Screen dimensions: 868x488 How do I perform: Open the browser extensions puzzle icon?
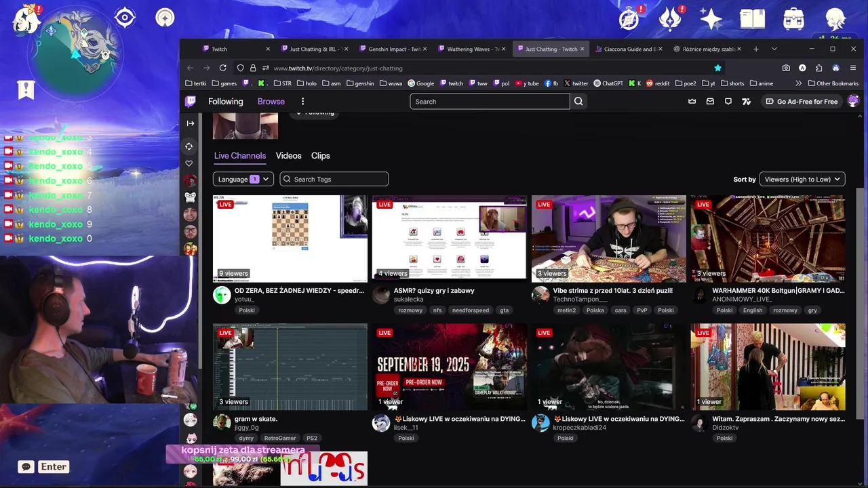(x=818, y=68)
